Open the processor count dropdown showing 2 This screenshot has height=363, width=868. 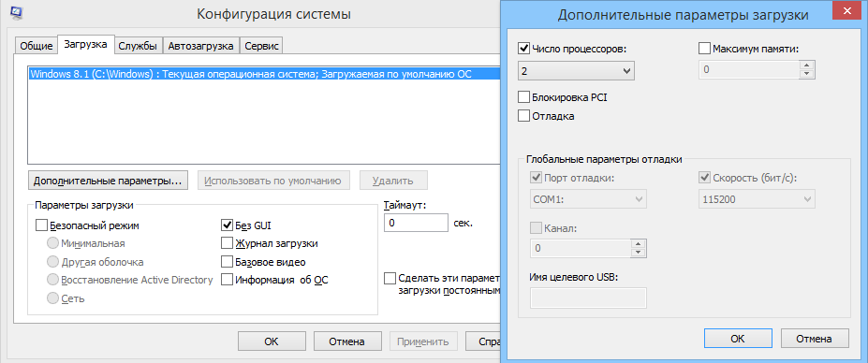click(576, 71)
